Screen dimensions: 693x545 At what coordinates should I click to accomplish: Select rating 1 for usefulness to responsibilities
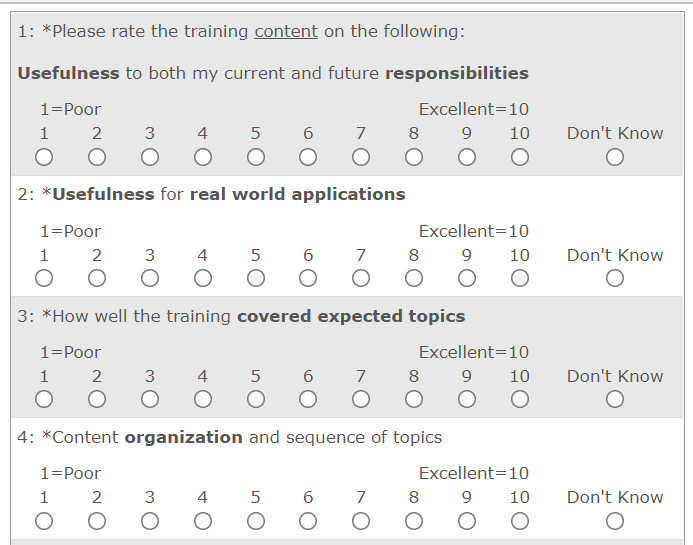44,157
